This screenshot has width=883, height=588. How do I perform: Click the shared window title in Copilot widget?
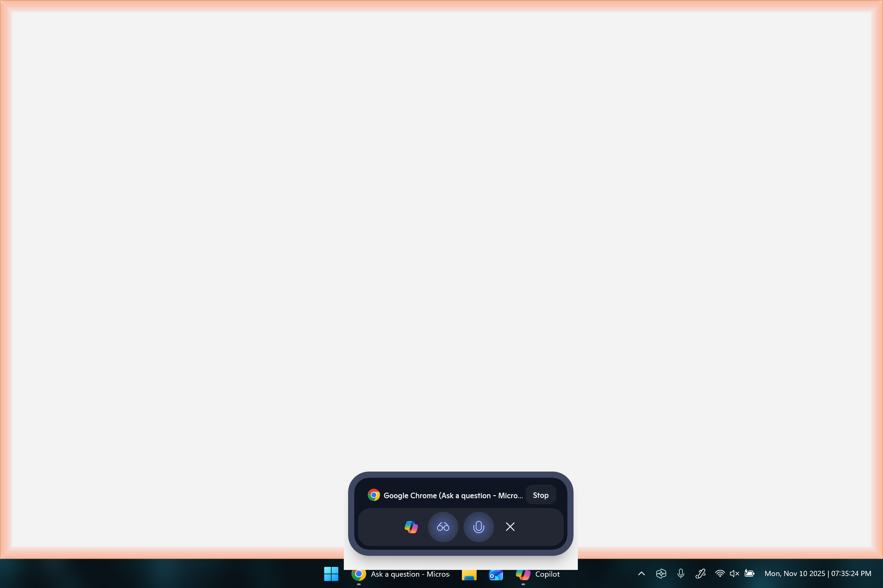[x=453, y=495]
